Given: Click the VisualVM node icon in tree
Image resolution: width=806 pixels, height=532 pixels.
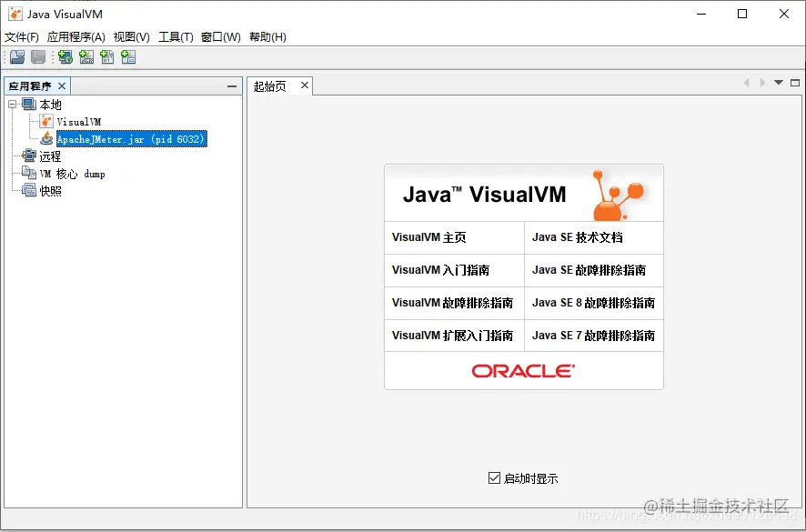Looking at the screenshot, I should [46, 121].
